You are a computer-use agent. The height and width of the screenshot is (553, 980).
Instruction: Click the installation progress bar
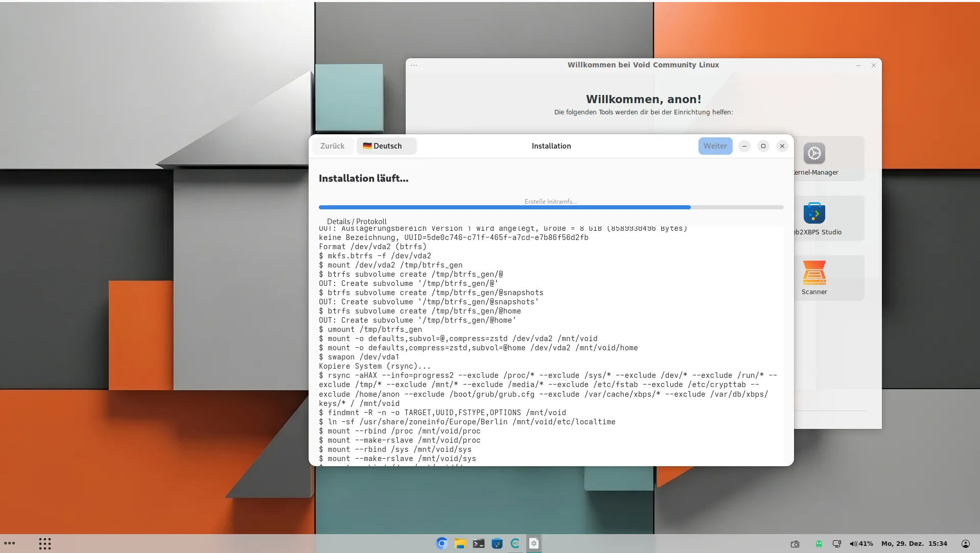click(550, 207)
